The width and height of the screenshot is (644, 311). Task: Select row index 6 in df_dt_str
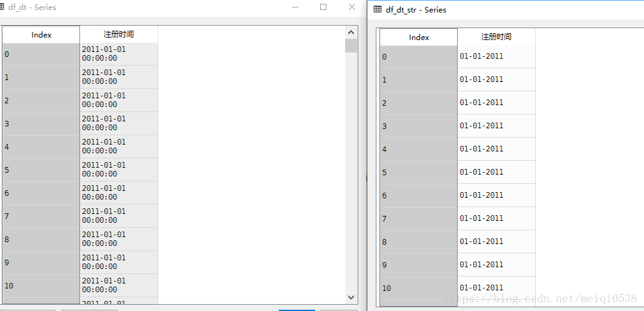tap(419, 195)
